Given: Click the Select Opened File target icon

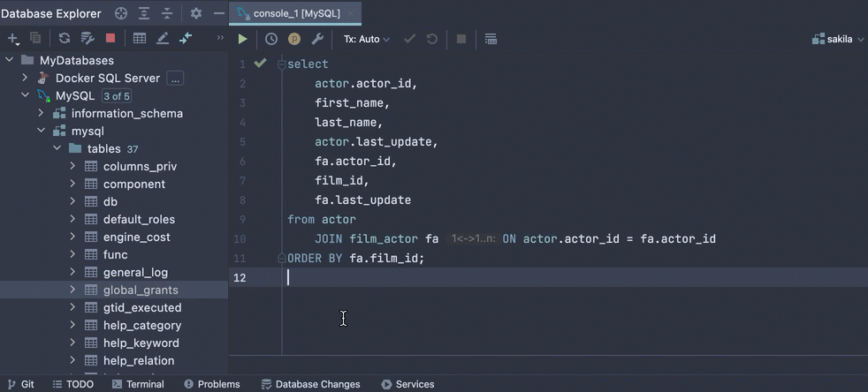Looking at the screenshot, I should 121,13.
